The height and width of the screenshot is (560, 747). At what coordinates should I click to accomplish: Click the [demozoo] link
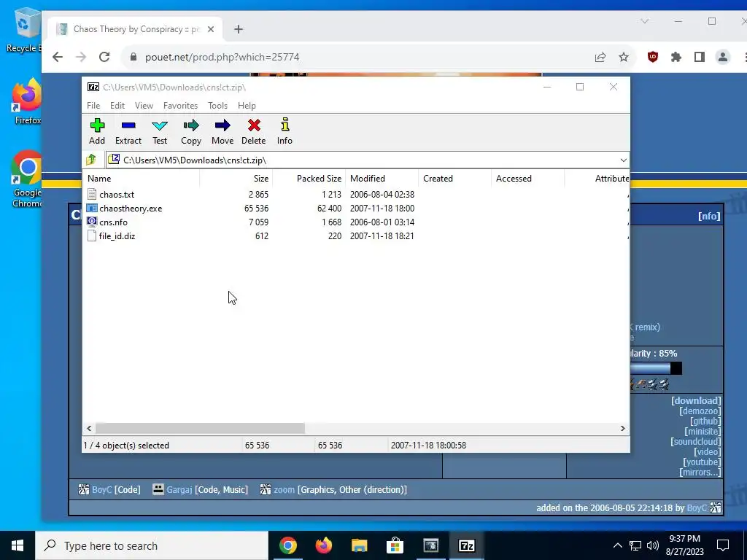700,411
